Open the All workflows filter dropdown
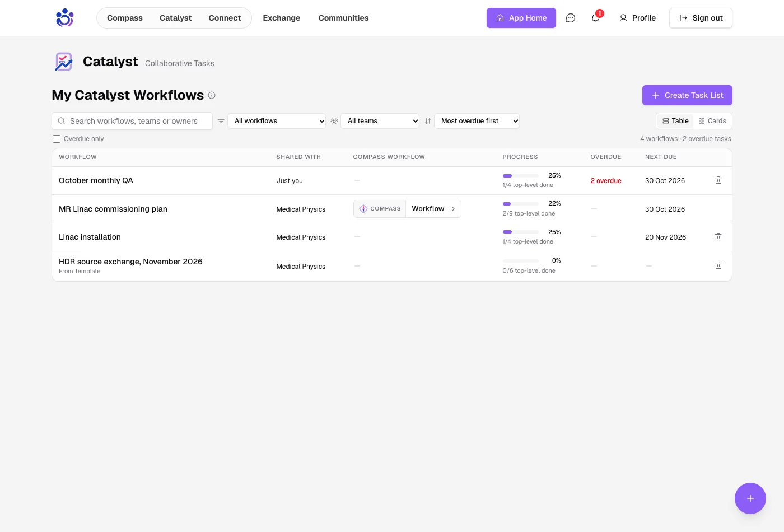This screenshot has width=784, height=532. tap(277, 121)
